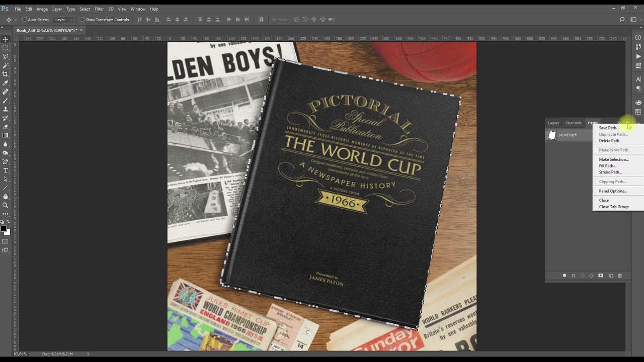Viewport: 644px width, 362px height.
Task: Open the Type menu
Action: point(70,9)
